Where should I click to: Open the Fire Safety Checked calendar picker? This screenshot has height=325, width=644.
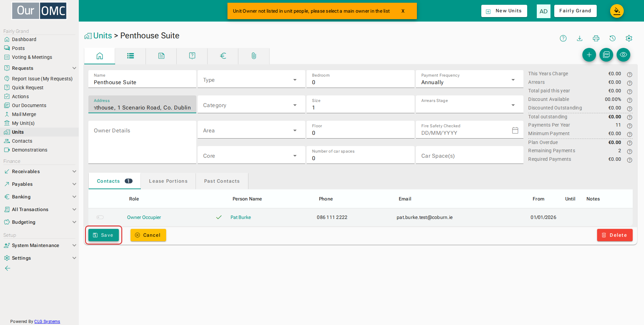[x=515, y=130]
